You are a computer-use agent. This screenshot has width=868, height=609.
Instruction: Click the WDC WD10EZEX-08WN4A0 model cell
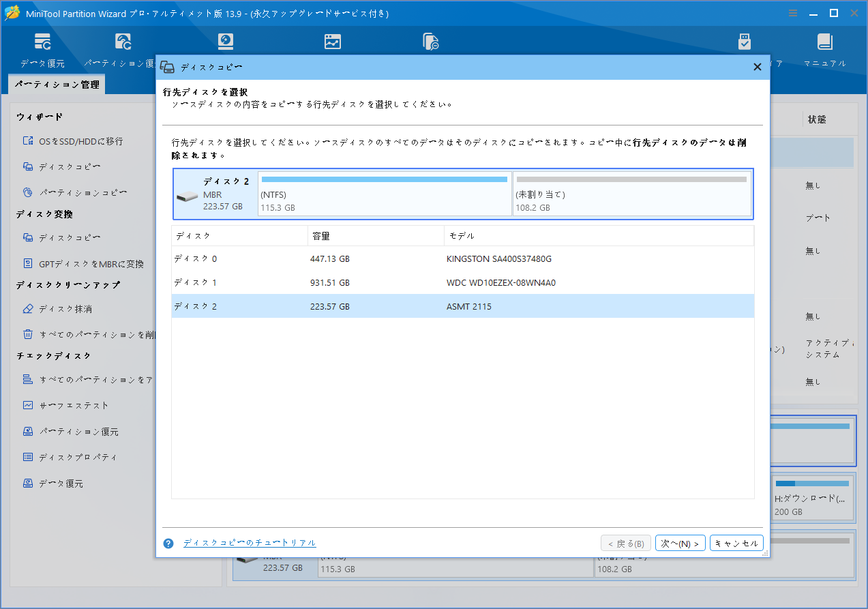[501, 282]
